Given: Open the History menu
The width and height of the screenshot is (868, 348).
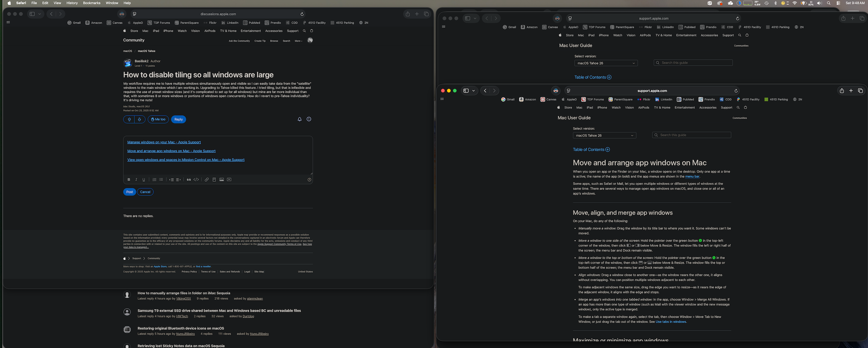Looking at the screenshot, I should tap(72, 3).
